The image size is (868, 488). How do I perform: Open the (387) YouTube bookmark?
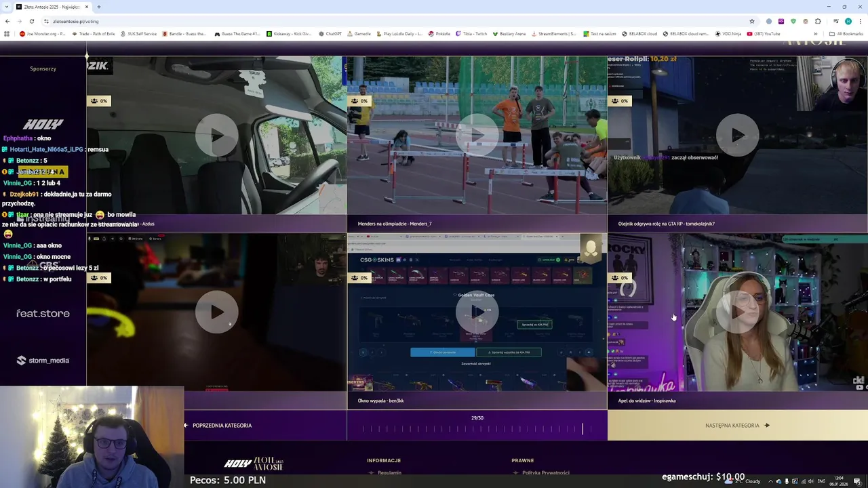tap(764, 34)
